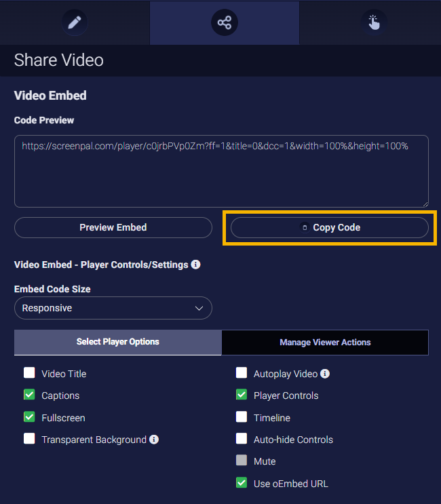Click info icon next to Player Controls/Settings
Viewport: 441px width, 504px height.
[195, 265]
